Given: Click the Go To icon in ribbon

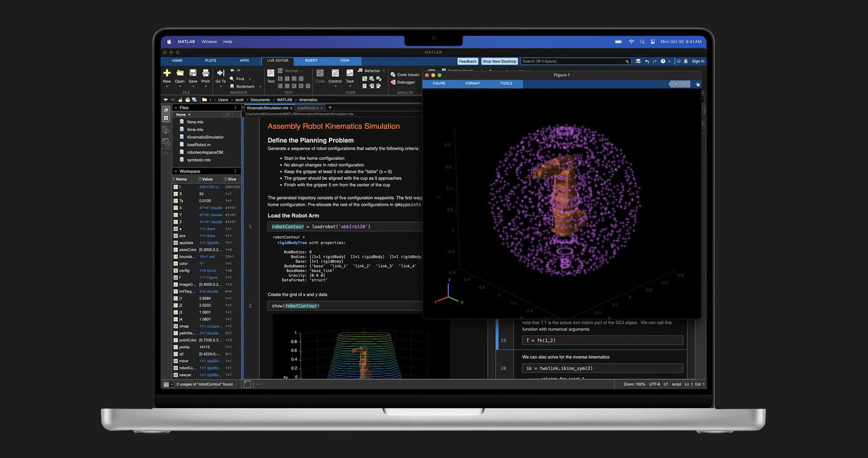Looking at the screenshot, I should coord(220,73).
